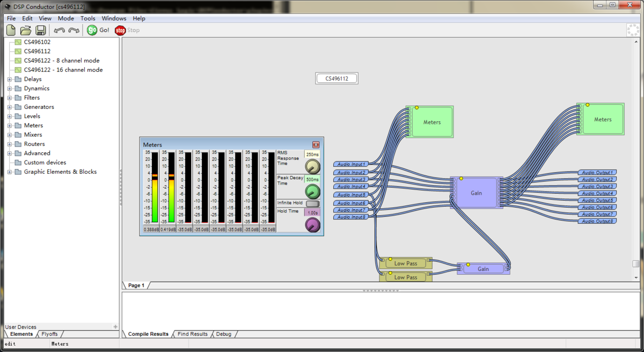
Task: Click the 250ms RMS response value field
Action: click(x=312, y=155)
